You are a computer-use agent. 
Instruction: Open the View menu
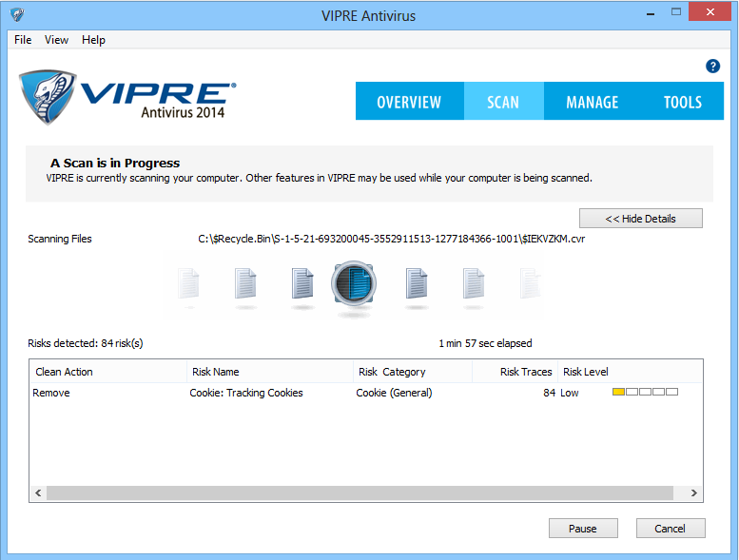click(x=56, y=40)
